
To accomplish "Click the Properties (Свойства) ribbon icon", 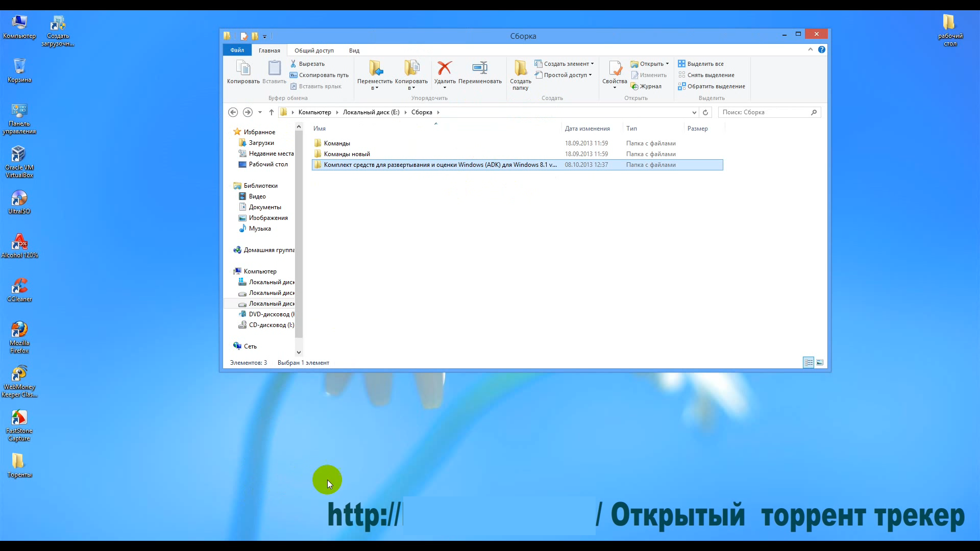I will click(615, 68).
